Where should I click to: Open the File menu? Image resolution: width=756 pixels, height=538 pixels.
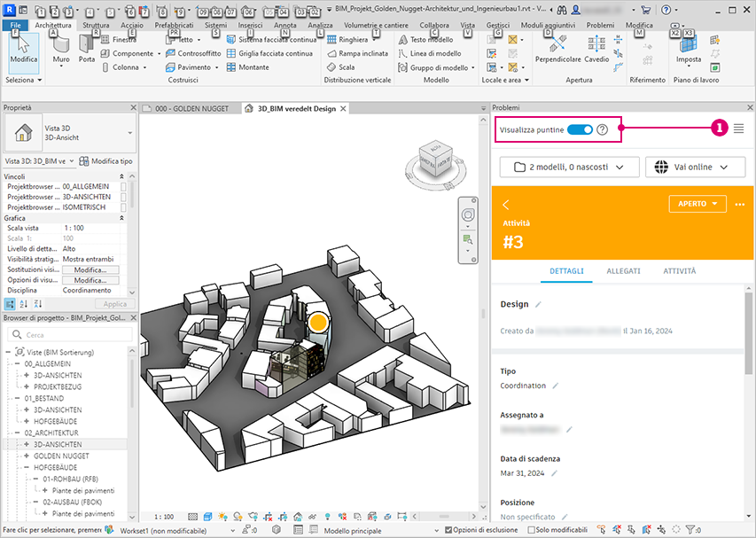tap(15, 25)
